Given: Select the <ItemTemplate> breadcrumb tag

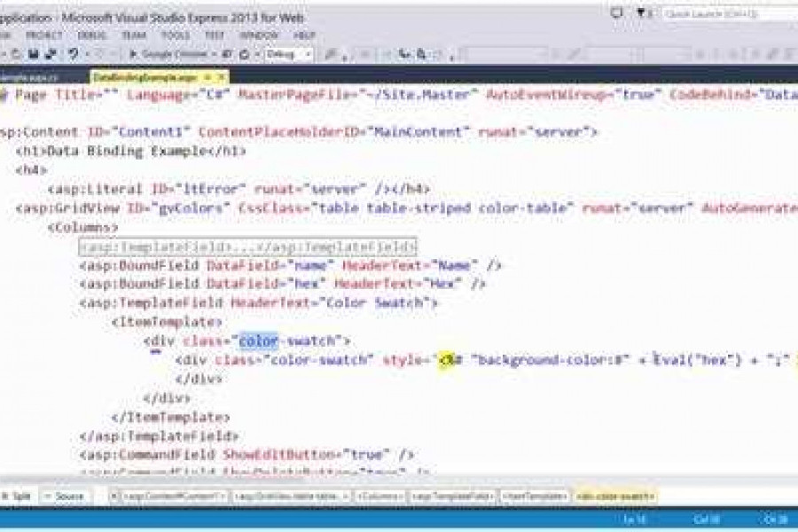Looking at the screenshot, I should point(535,497).
